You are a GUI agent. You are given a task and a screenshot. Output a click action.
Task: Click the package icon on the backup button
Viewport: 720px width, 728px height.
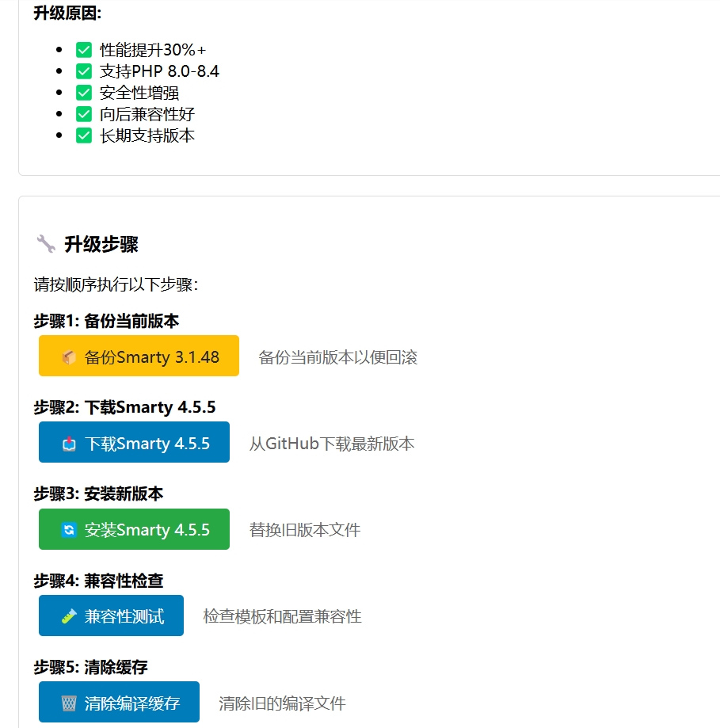point(69,357)
